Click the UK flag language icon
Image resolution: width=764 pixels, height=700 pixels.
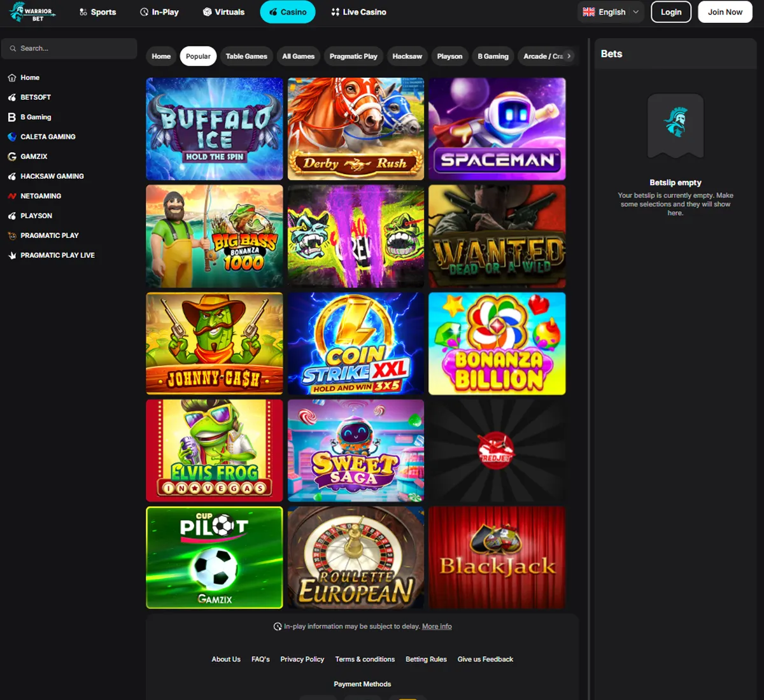tap(589, 12)
